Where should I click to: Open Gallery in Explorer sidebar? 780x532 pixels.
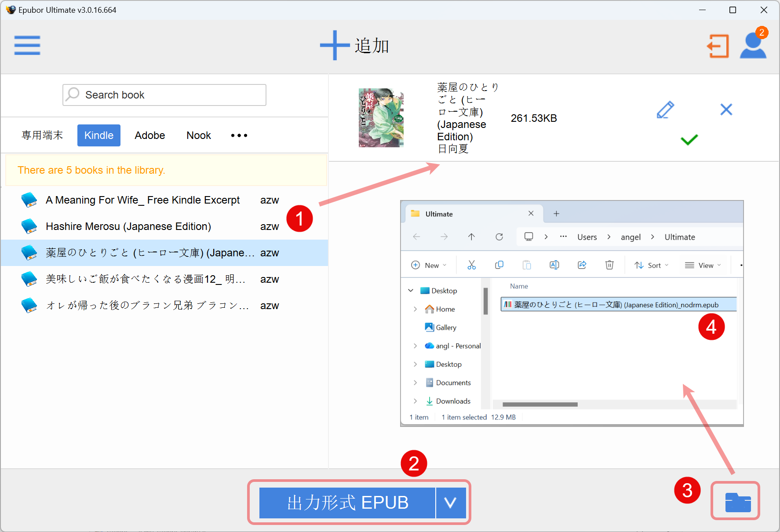click(441, 328)
